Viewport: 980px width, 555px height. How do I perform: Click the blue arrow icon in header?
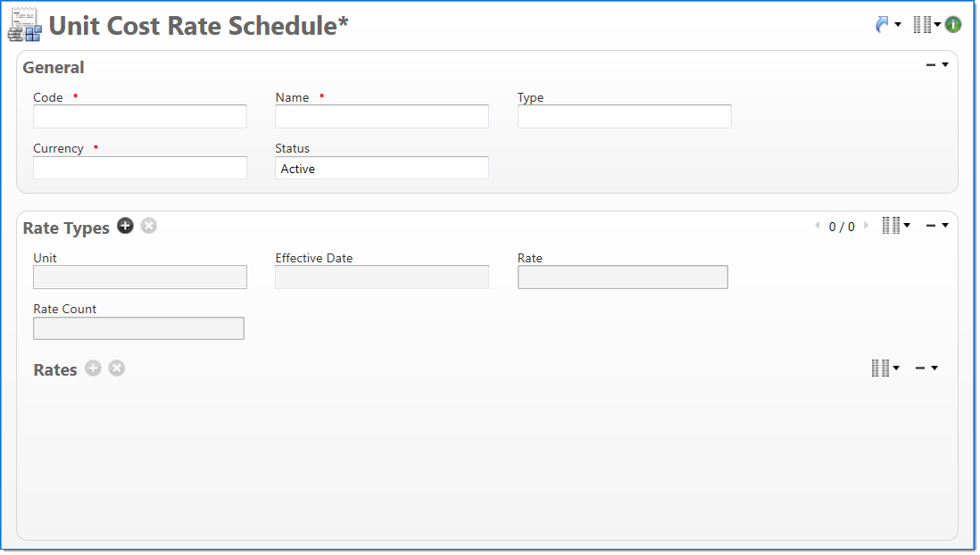coord(883,25)
